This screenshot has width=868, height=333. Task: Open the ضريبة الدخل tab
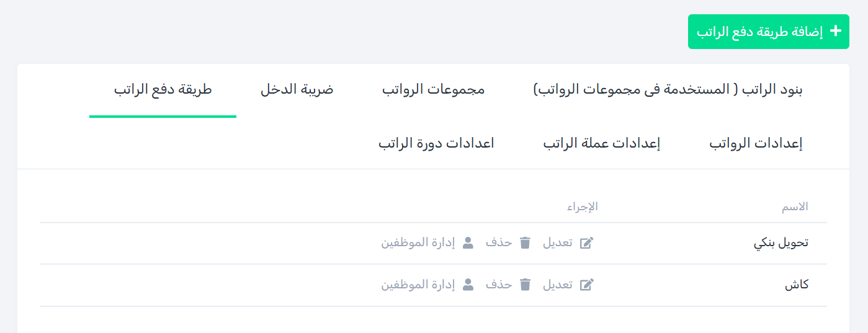297,89
